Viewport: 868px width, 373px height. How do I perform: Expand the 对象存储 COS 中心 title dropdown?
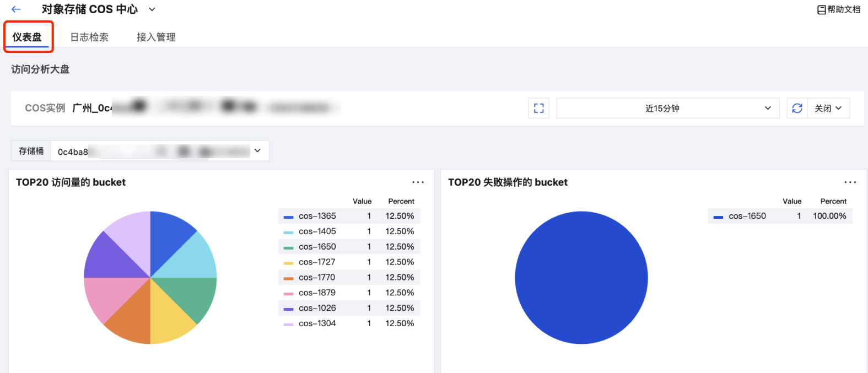(x=152, y=9)
